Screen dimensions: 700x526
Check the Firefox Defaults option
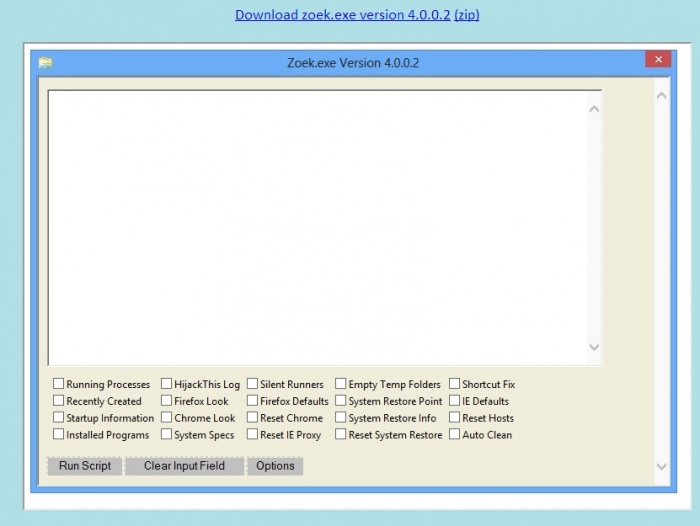tap(253, 401)
